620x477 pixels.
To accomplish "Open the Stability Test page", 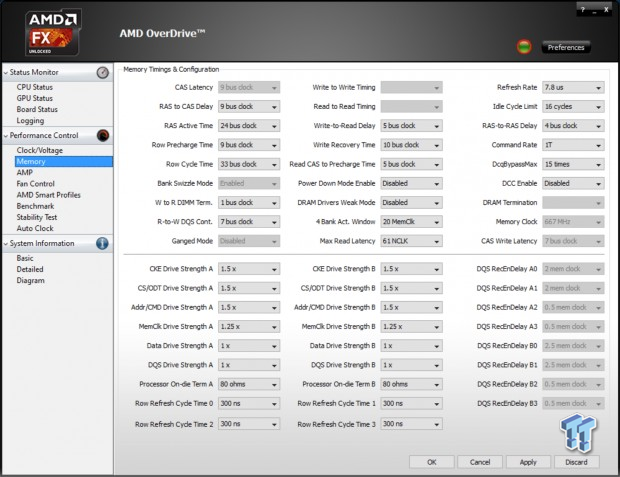I will 37,216.
